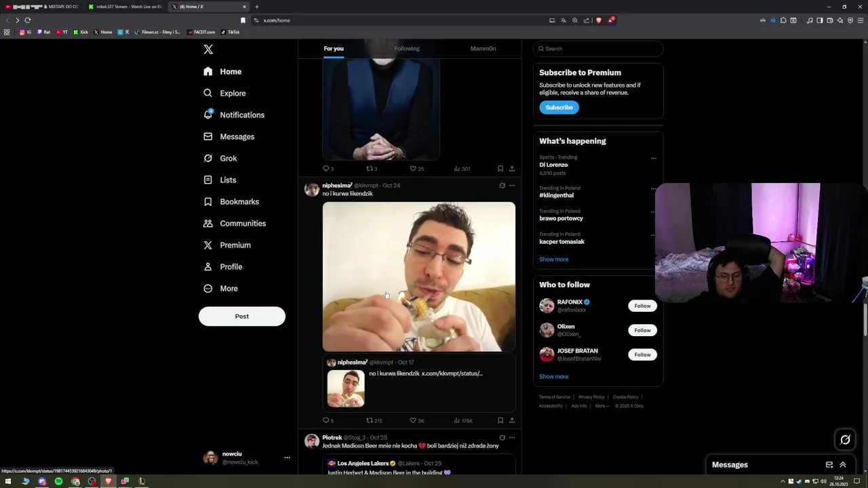Open Communities in the X sidebar
The width and height of the screenshot is (868, 488).
(235, 223)
